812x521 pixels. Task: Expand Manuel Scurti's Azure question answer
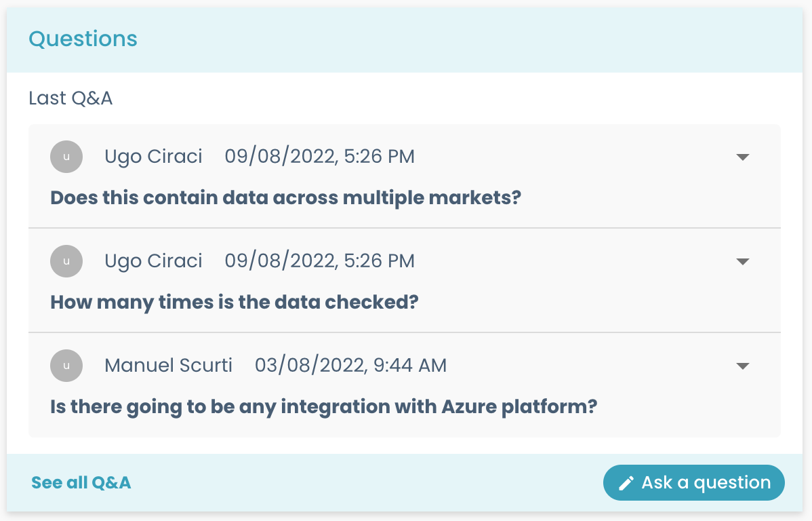[x=743, y=366]
